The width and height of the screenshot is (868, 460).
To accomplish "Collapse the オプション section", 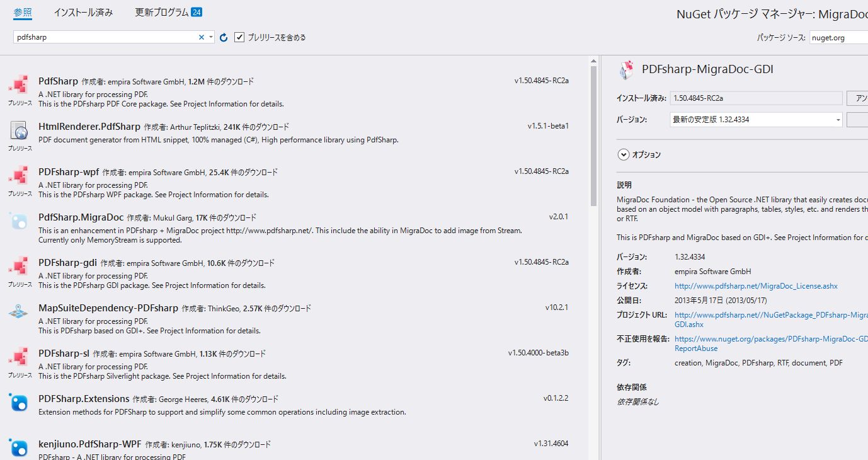I will pyautogui.click(x=623, y=154).
